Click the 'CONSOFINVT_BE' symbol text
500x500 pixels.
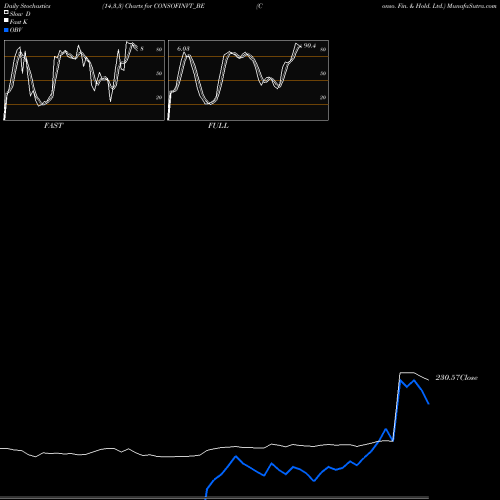coord(179,6)
